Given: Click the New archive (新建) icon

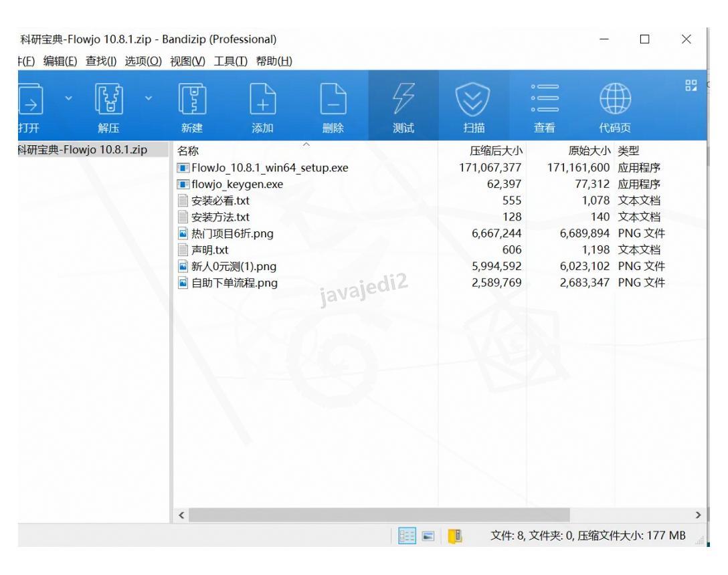Looking at the screenshot, I should (192, 99).
